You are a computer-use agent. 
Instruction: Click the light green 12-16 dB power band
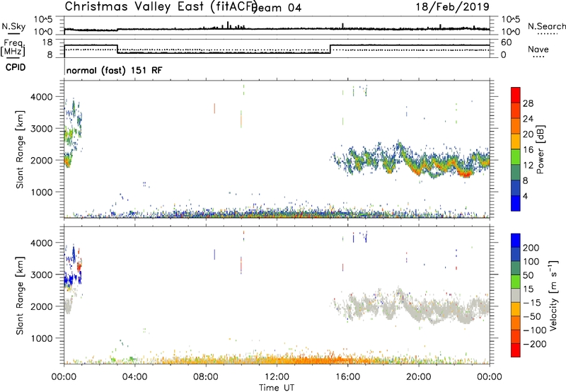[516, 156]
